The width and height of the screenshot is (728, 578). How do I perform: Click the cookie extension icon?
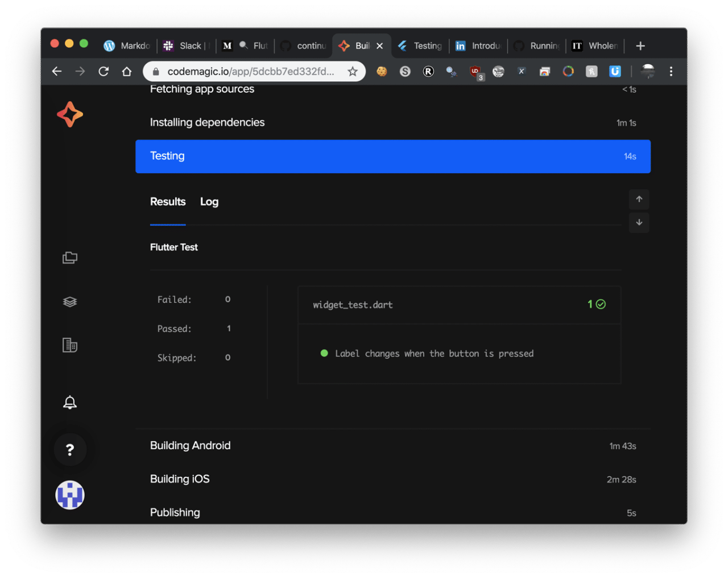click(382, 71)
